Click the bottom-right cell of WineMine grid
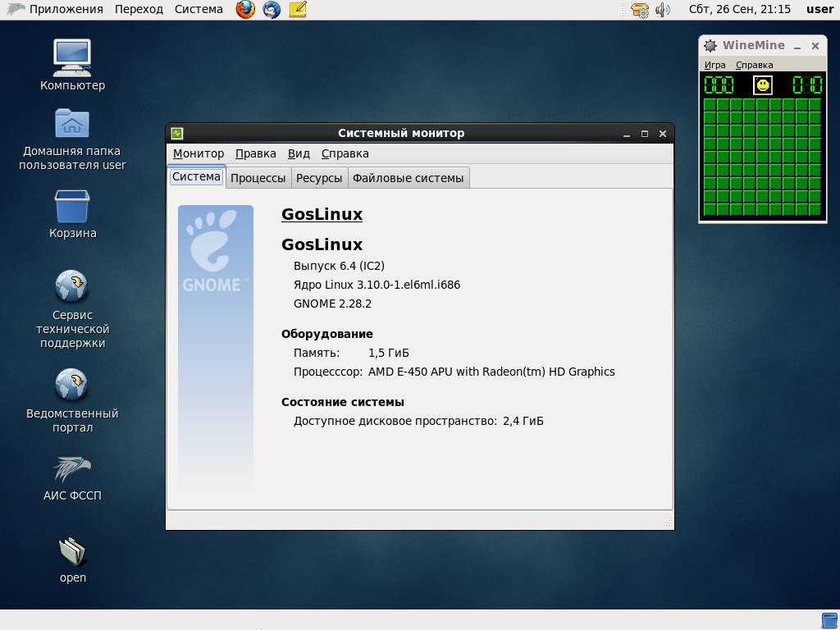 tap(815, 209)
